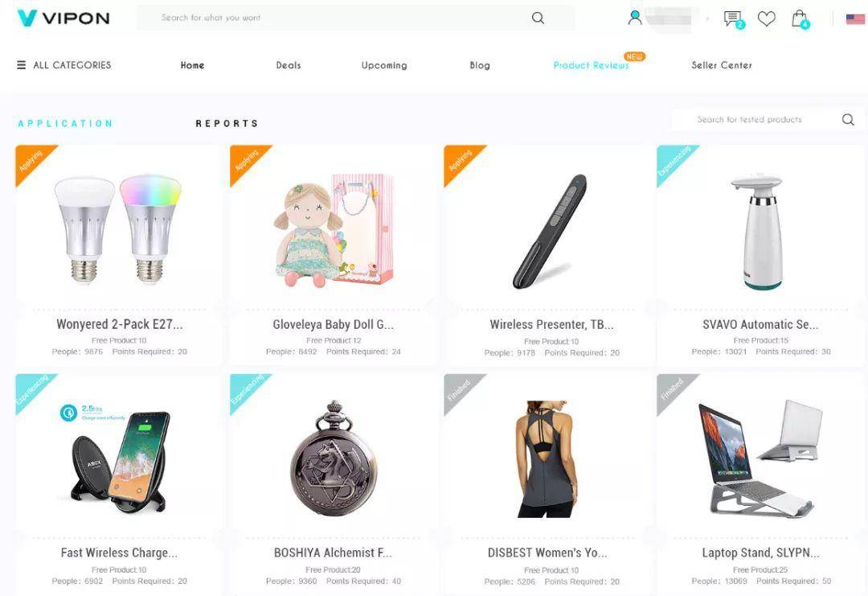The height and width of the screenshot is (596, 868).
Task: Click the magnifier icon in main search bar
Action: [538, 18]
